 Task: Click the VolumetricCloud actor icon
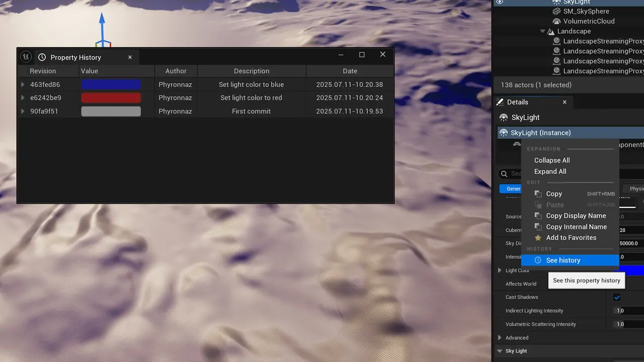[556, 21]
